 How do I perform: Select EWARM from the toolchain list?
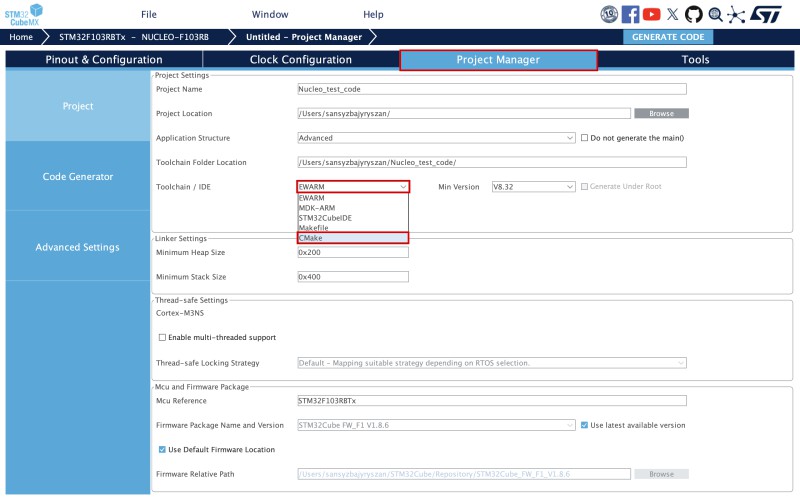click(x=353, y=198)
